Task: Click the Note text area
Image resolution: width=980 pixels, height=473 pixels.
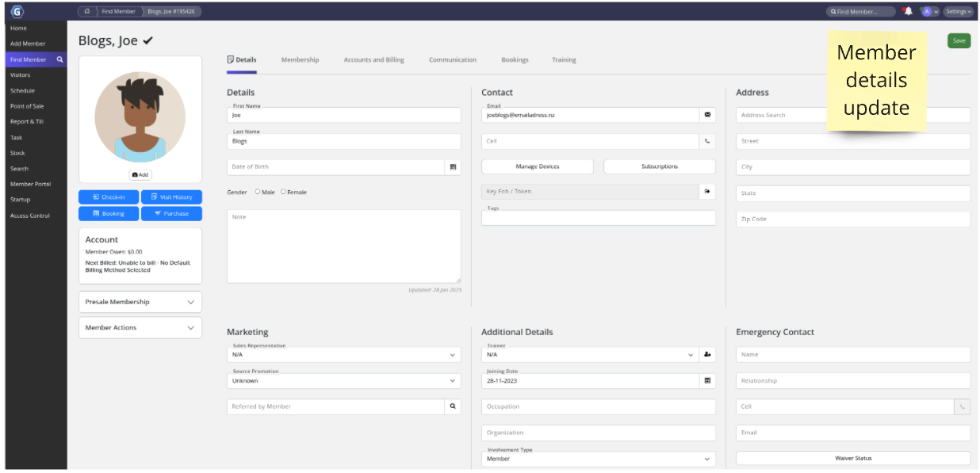Action: tap(343, 246)
